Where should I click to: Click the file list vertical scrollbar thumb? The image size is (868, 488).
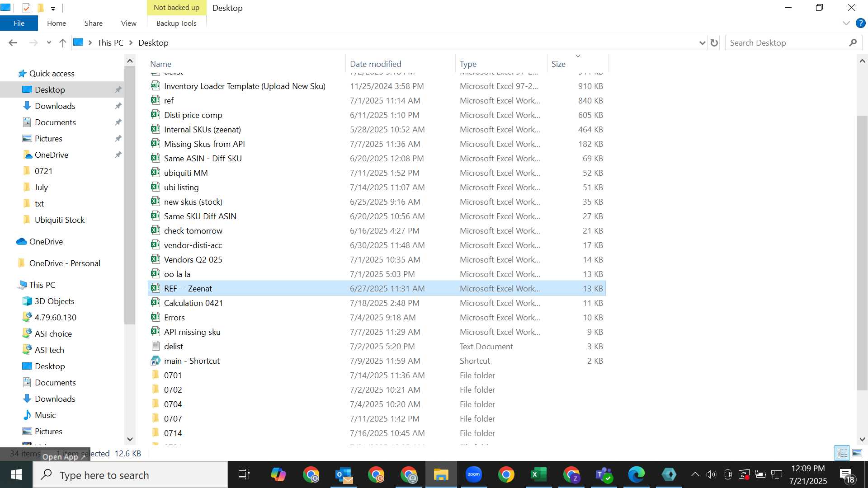pyautogui.click(x=862, y=253)
